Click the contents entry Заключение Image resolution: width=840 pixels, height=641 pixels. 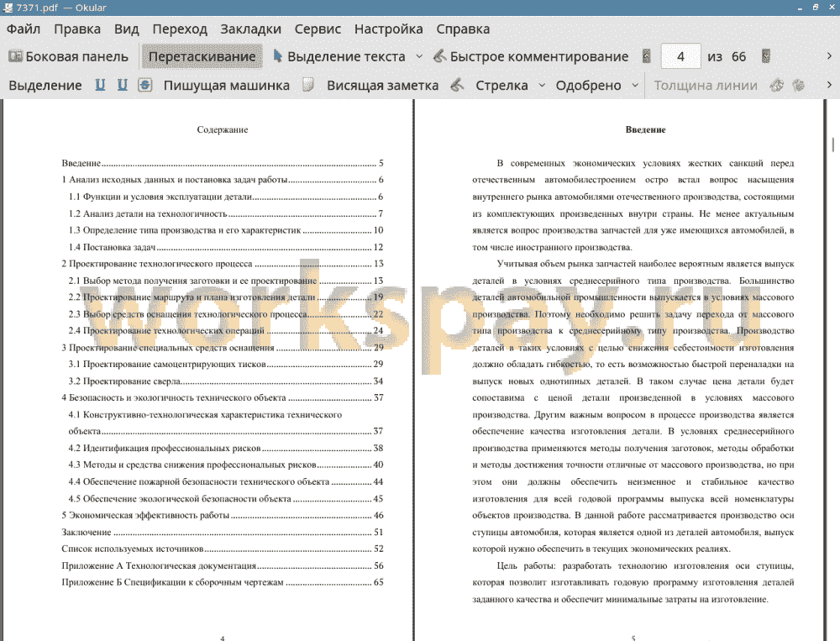[223, 532]
